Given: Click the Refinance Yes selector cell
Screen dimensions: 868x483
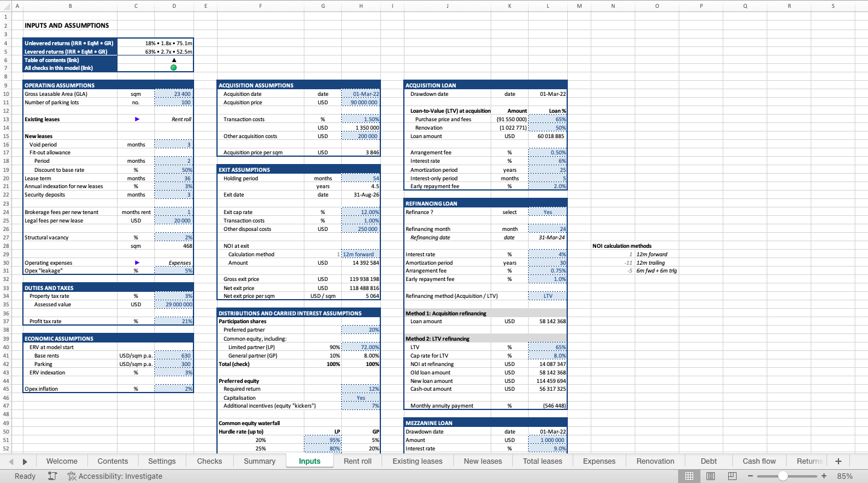Looking at the screenshot, I should click(547, 212).
